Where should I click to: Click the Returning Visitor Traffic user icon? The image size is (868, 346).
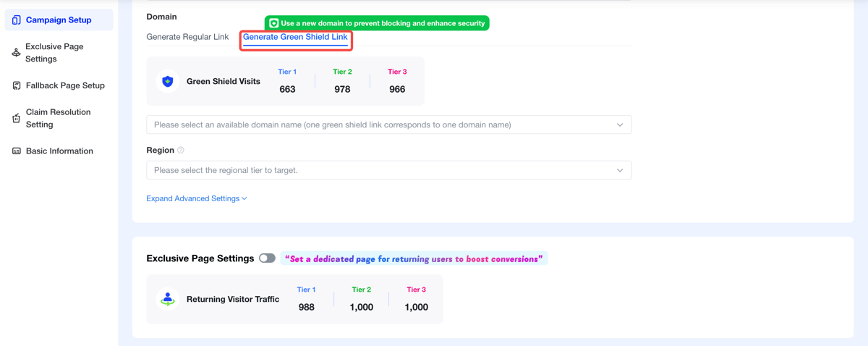click(x=168, y=299)
